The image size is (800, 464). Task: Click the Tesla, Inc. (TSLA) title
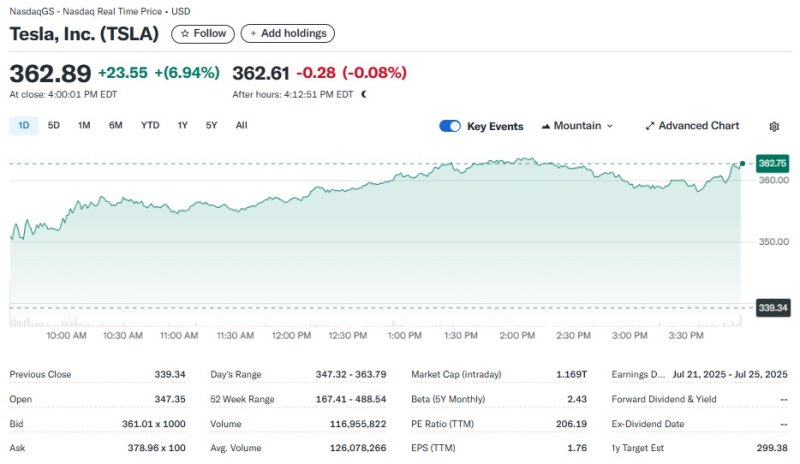coord(84,34)
